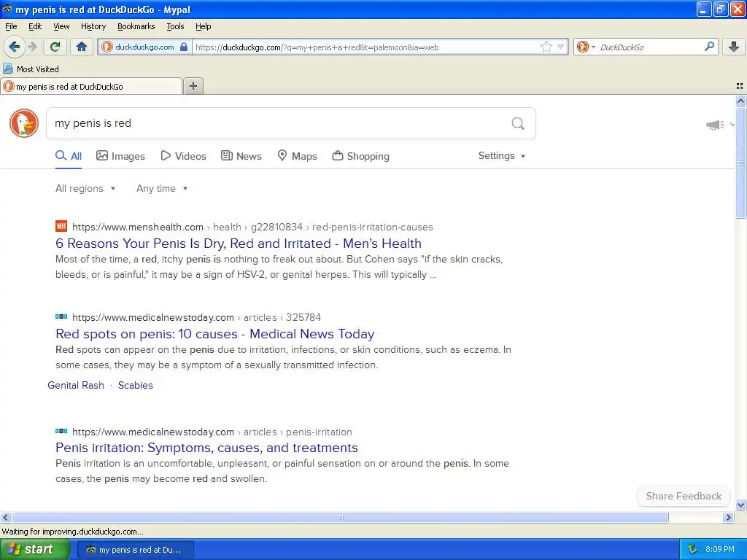This screenshot has width=747, height=560.
Task: Switch to the Shopping tab
Action: pos(360,156)
